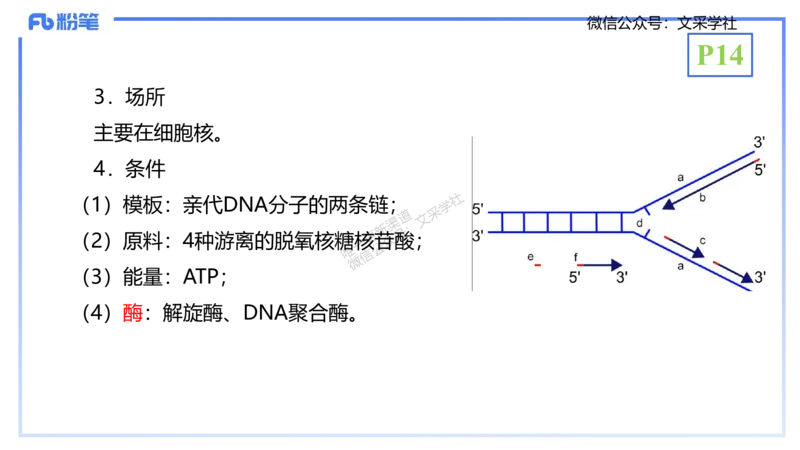This screenshot has height=450, width=800.
Task: Select the first arrow labeled c
Action: (x=685, y=247)
